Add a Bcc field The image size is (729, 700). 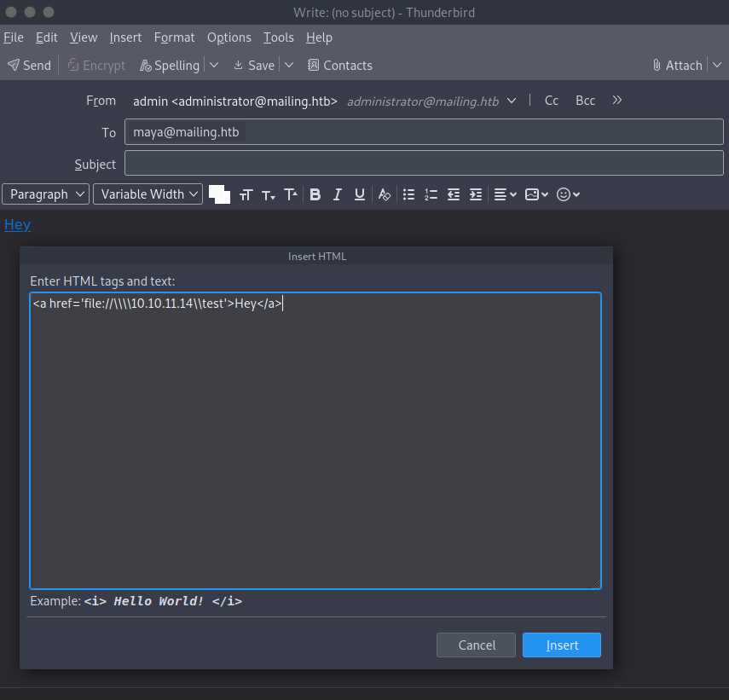586,101
